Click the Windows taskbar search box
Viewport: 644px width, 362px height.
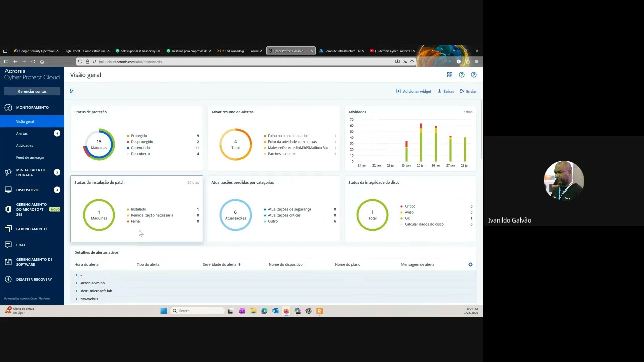[x=197, y=311]
